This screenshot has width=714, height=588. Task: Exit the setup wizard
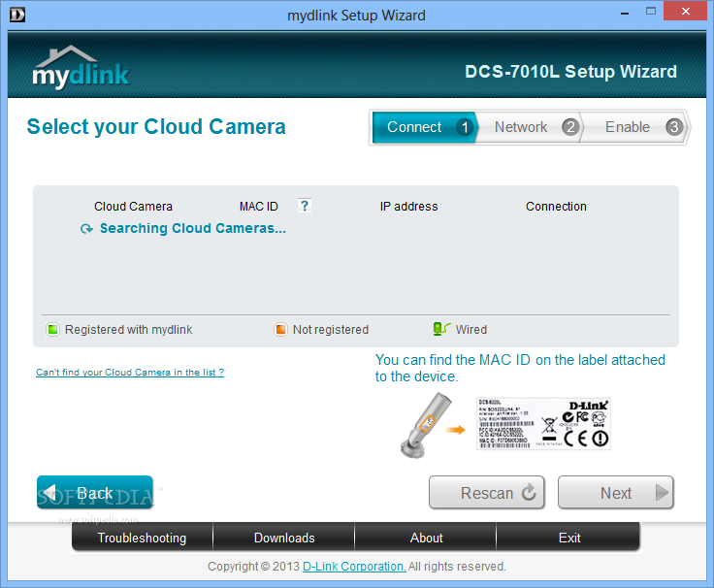[x=568, y=538]
